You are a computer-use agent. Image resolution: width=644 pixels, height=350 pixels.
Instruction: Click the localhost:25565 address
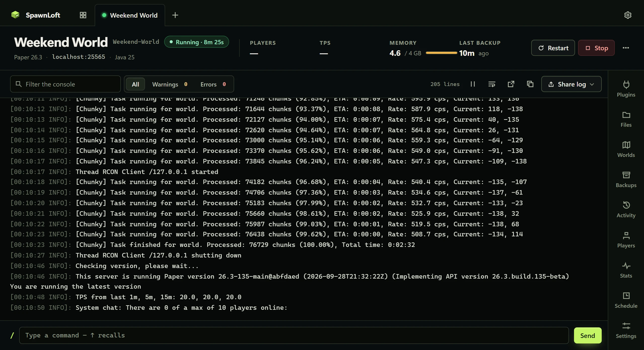click(x=79, y=57)
